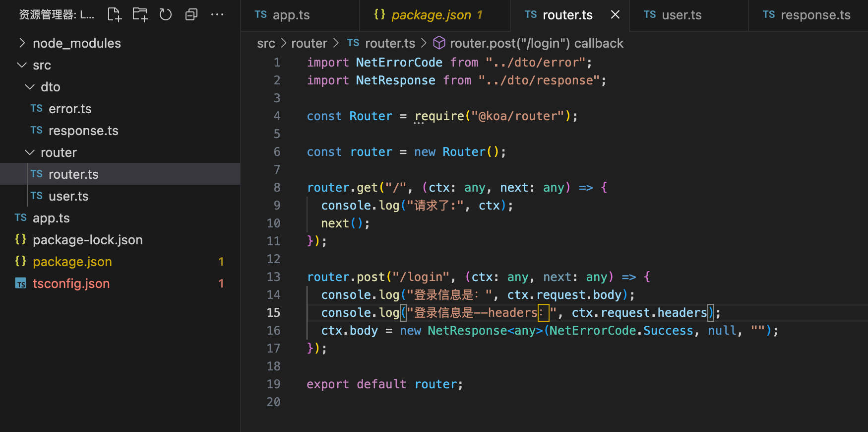Screen dimensions: 868x432
Task: Open package-lock.json from explorer
Action: point(87,240)
